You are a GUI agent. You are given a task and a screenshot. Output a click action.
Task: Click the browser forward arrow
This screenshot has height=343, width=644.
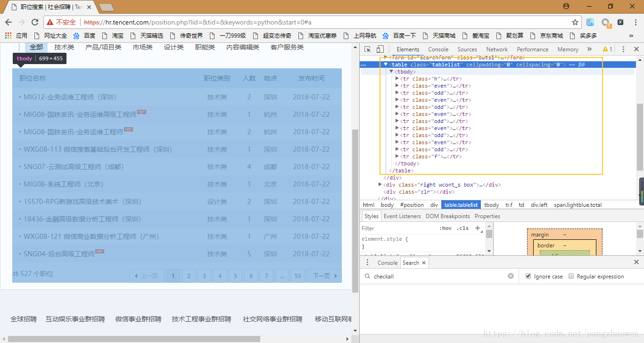[x=21, y=22]
